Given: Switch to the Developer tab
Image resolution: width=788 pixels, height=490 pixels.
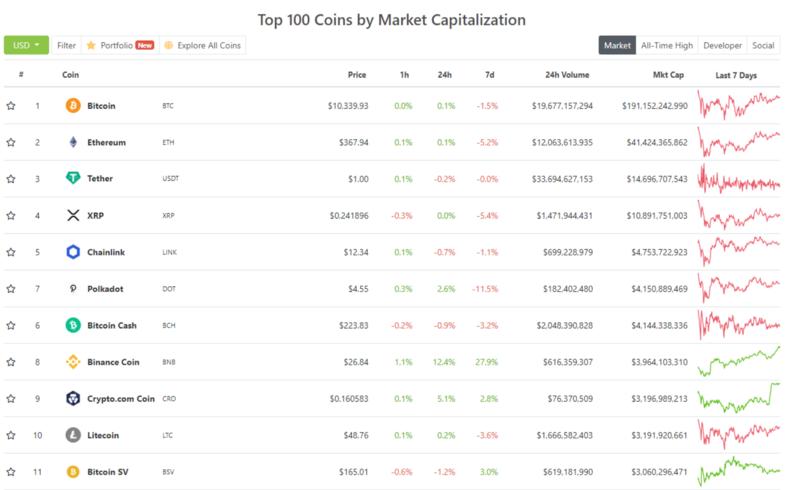Looking at the screenshot, I should point(722,45).
